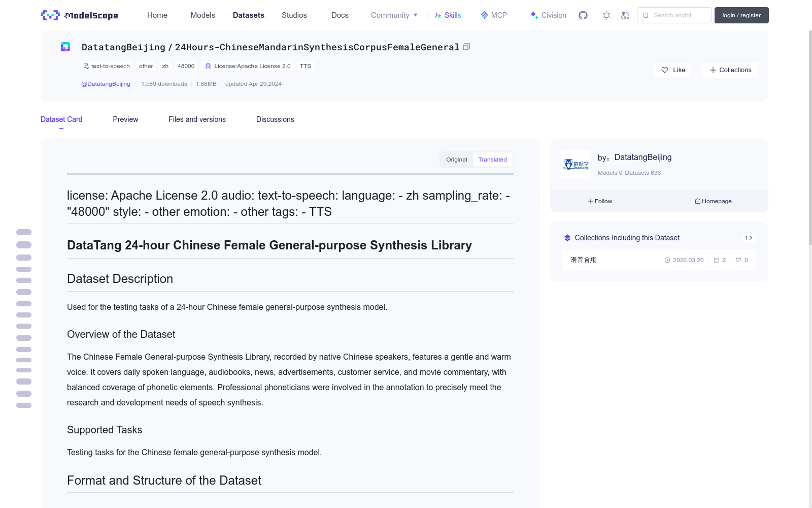This screenshot has width=812, height=508.
Task: Click the 1.66MB size text
Action: [206, 84]
